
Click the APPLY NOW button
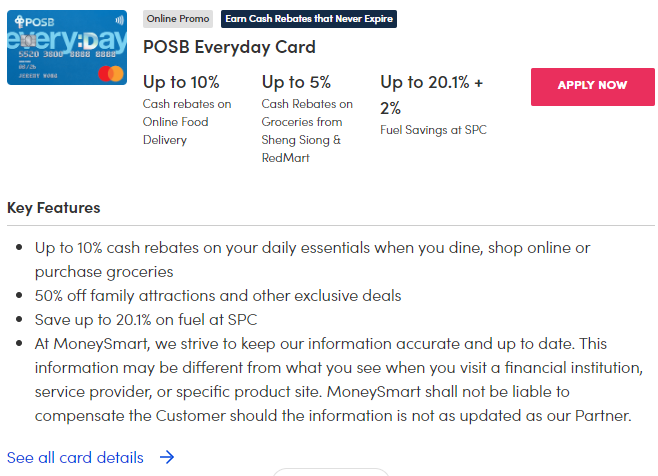click(592, 86)
